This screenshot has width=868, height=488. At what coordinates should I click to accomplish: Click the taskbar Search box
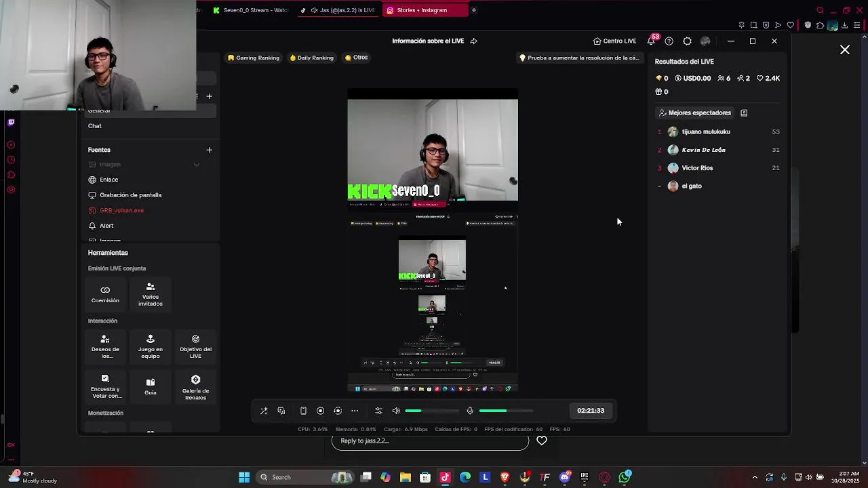pyautogui.click(x=305, y=477)
